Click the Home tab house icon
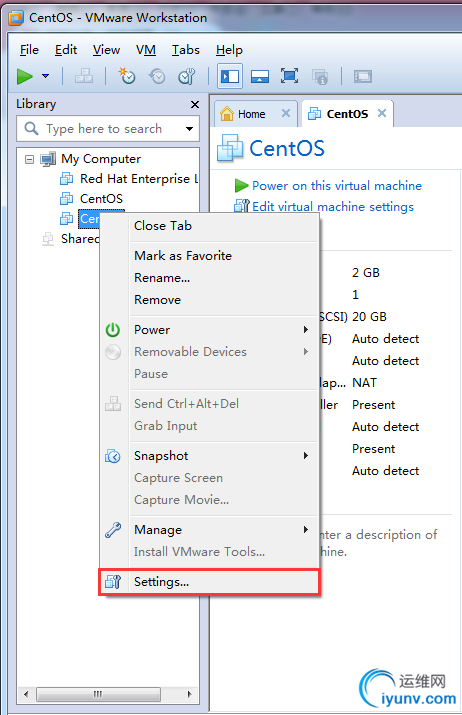Viewport: 462px width, 715px height. pos(227,114)
